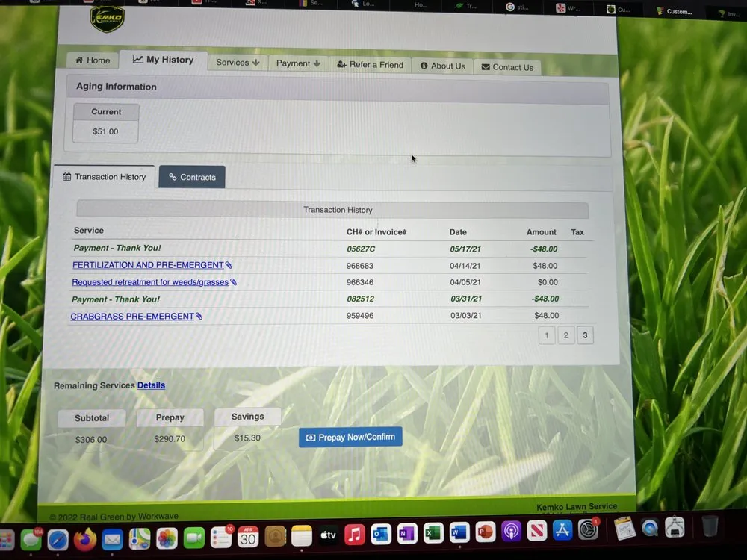The image size is (747, 560).
Task: Launch Safari from the dock
Action: pyautogui.click(x=58, y=539)
